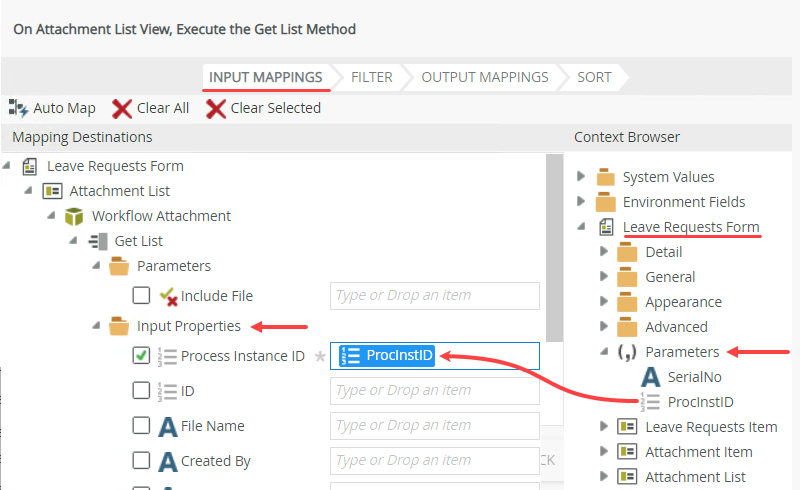The image size is (800, 490).
Task: Click the Auto Map icon
Action: (x=18, y=108)
